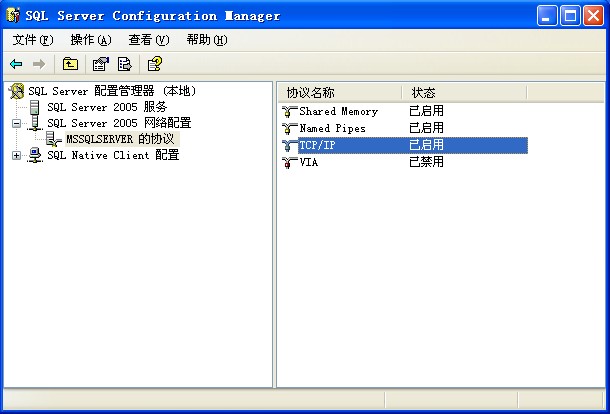Image resolution: width=610 pixels, height=414 pixels.
Task: Select SQL Native Client 配置 tree item
Action: pyautogui.click(x=113, y=155)
